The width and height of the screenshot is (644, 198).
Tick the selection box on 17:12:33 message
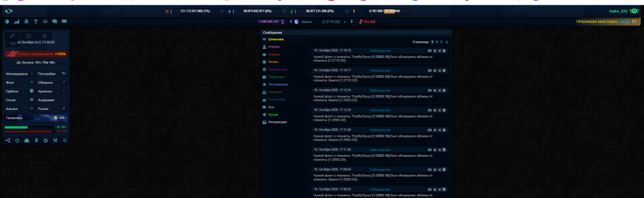pos(444,110)
